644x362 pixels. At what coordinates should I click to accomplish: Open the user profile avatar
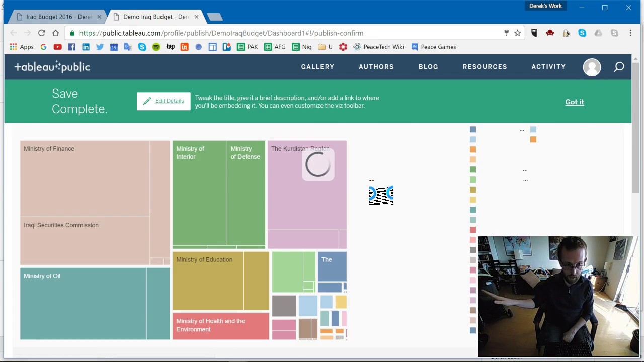coord(592,67)
